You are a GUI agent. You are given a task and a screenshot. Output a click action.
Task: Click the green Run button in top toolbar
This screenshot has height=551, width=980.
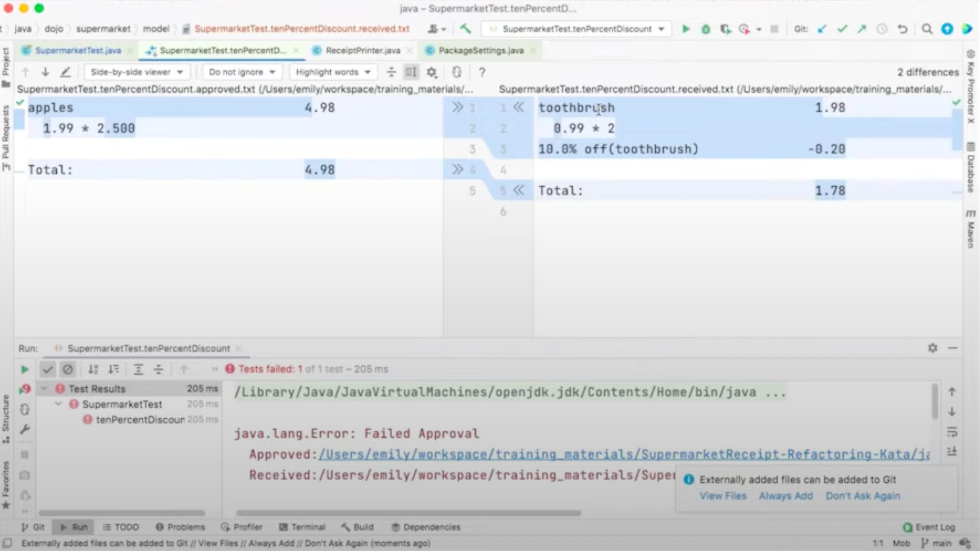[686, 29]
